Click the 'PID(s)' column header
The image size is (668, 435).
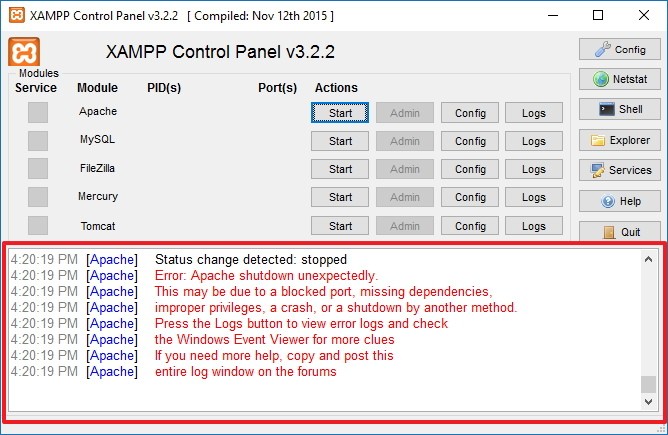pyautogui.click(x=164, y=88)
